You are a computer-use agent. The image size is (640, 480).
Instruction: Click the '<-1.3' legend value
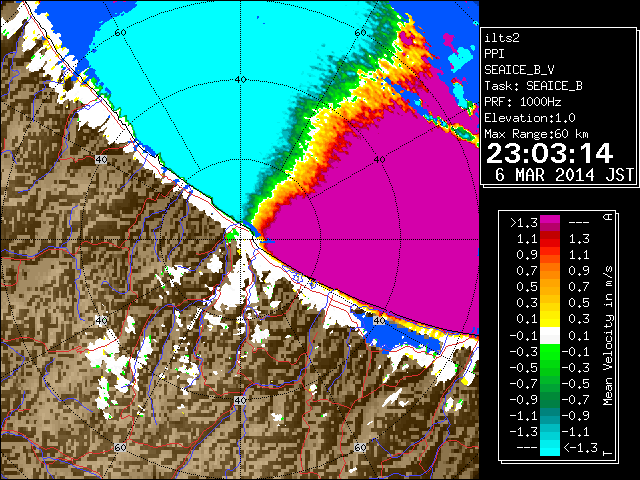point(580,448)
